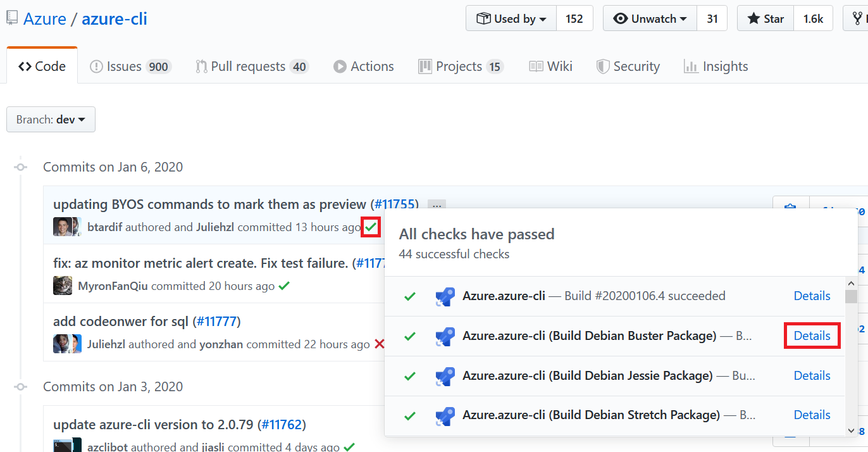868x452 pixels.
Task: Open the Insights tab
Action: [x=716, y=66]
